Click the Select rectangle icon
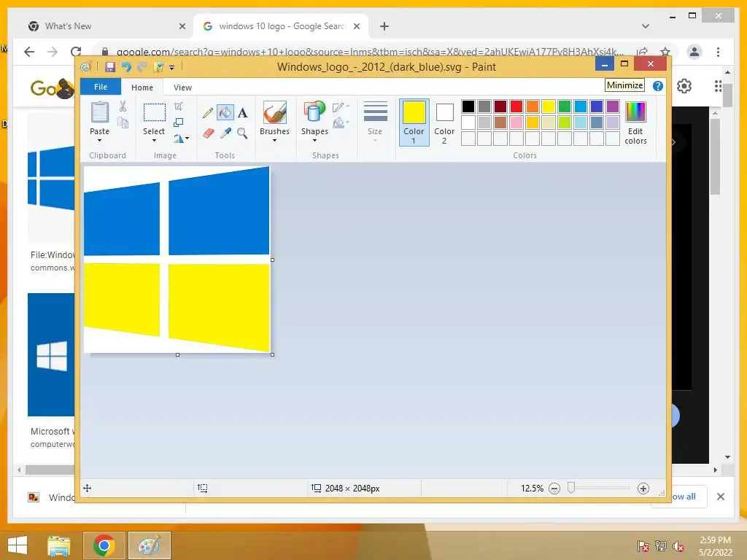Image resolution: width=747 pixels, height=560 pixels. click(x=155, y=113)
